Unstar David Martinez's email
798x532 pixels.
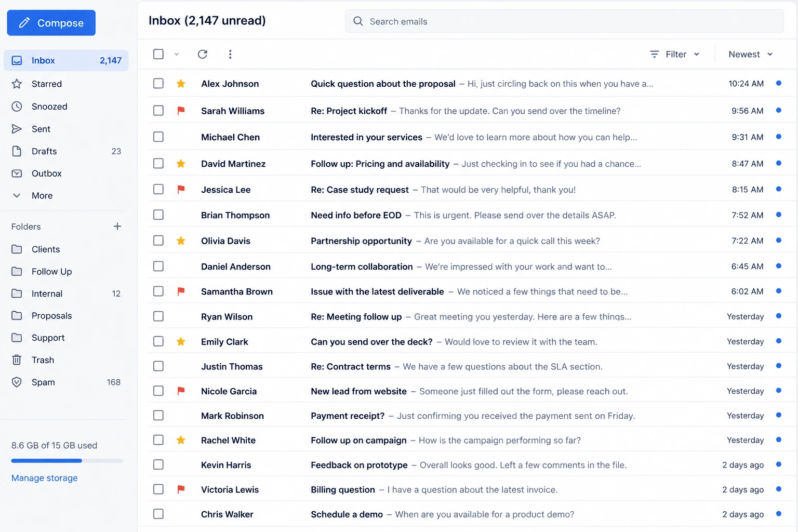coord(181,164)
